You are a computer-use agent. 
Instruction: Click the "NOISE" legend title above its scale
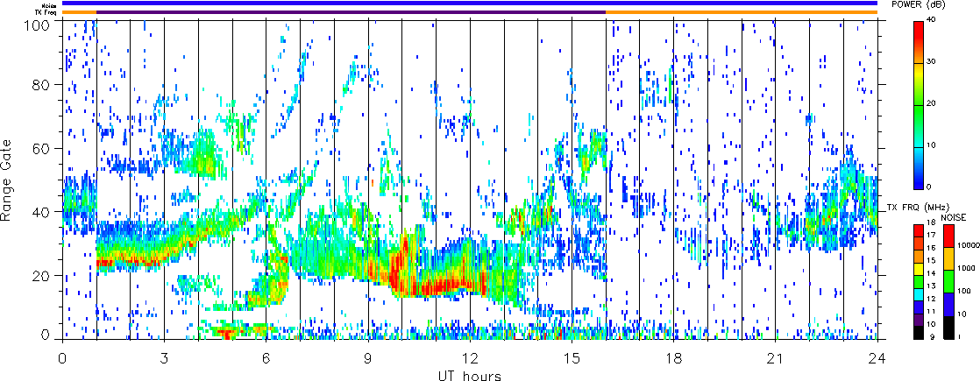(954, 216)
